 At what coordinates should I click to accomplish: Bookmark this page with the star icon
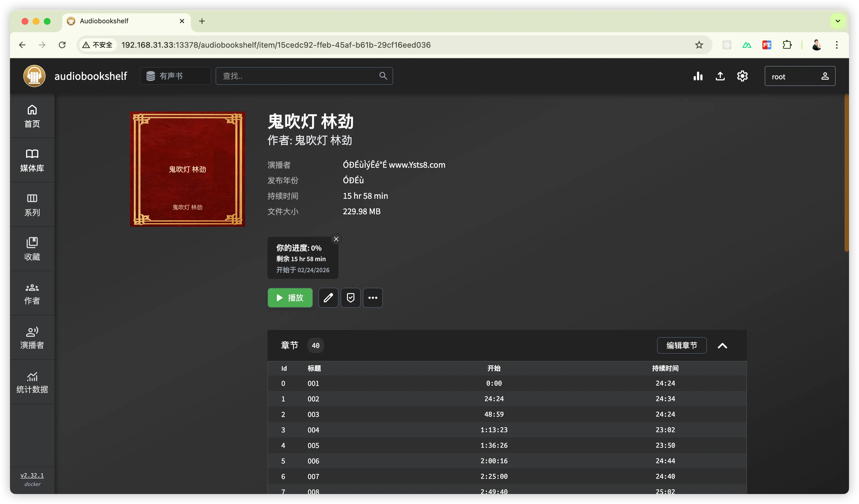point(699,45)
